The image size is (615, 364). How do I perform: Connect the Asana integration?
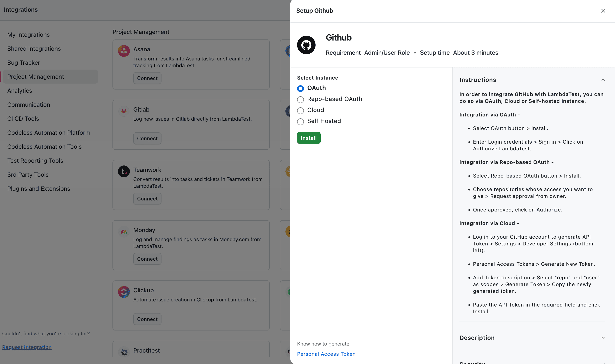147,78
